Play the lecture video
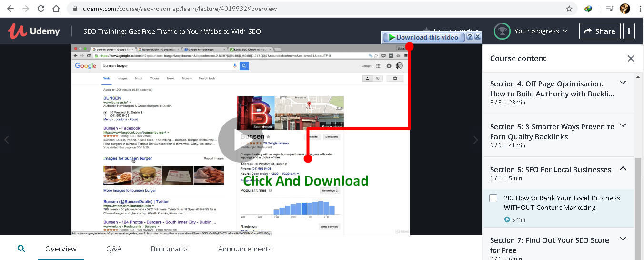This screenshot has width=644, height=260. [241, 140]
